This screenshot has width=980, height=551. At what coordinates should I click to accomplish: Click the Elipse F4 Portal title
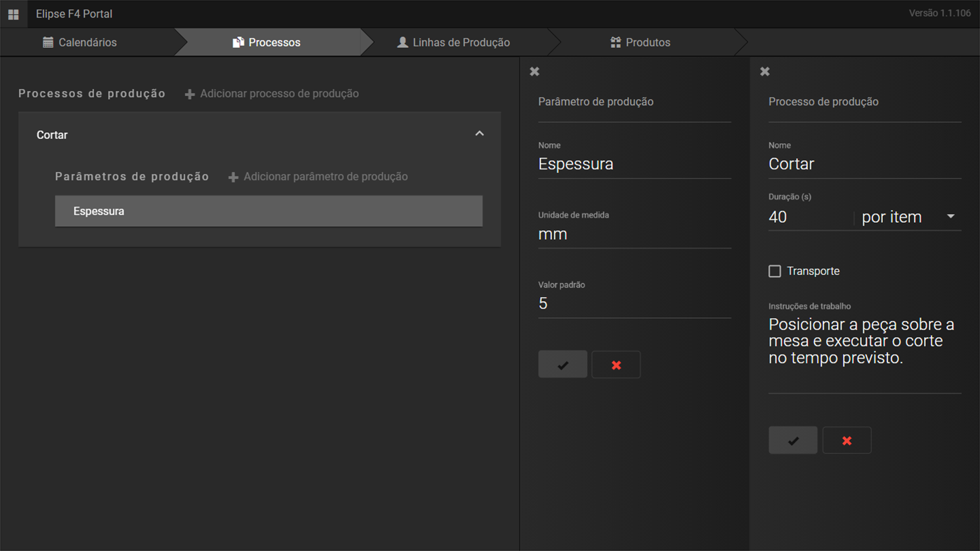click(74, 14)
